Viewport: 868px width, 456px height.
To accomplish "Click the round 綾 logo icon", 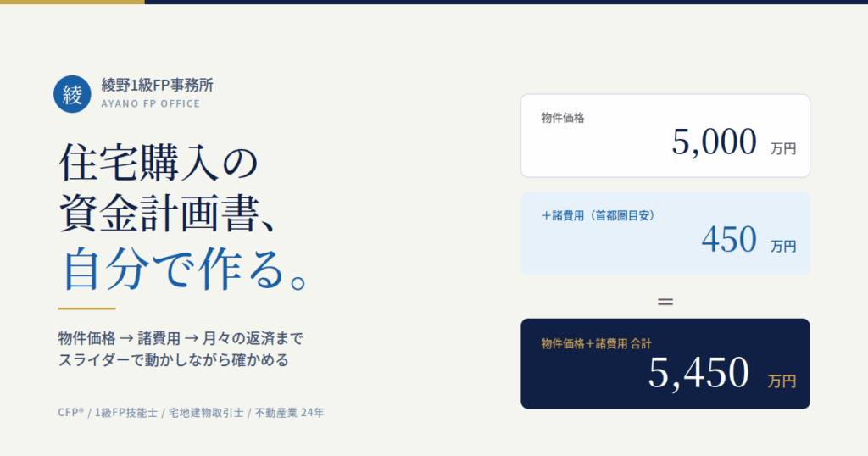I will tap(72, 94).
